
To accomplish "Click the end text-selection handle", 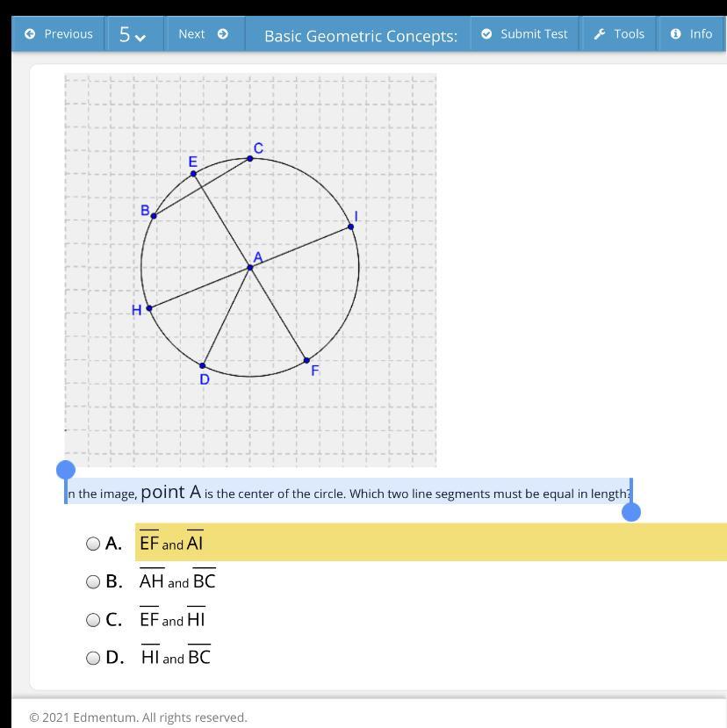I will (631, 512).
